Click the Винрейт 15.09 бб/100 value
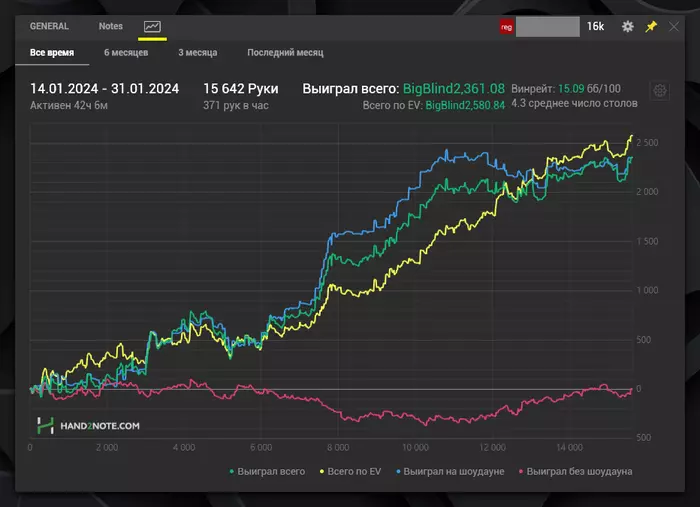The image size is (700, 507). (566, 89)
